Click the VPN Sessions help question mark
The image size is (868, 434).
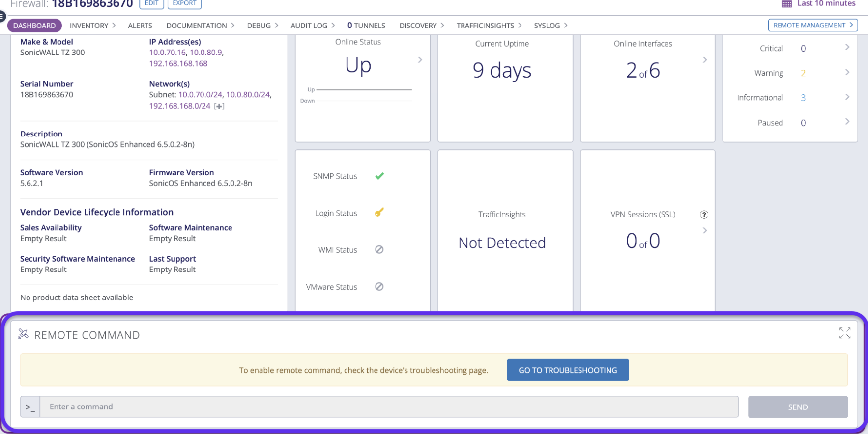pos(704,215)
